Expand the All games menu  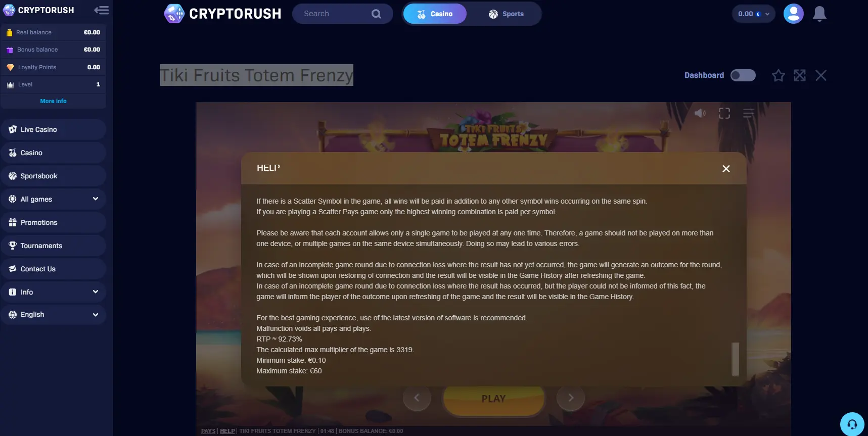point(54,199)
